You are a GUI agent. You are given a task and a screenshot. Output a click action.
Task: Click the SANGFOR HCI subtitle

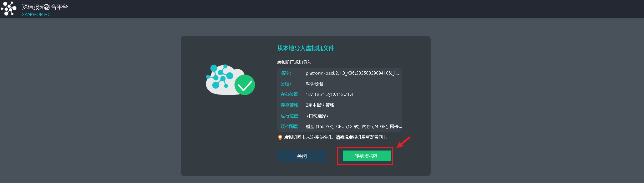click(37, 15)
